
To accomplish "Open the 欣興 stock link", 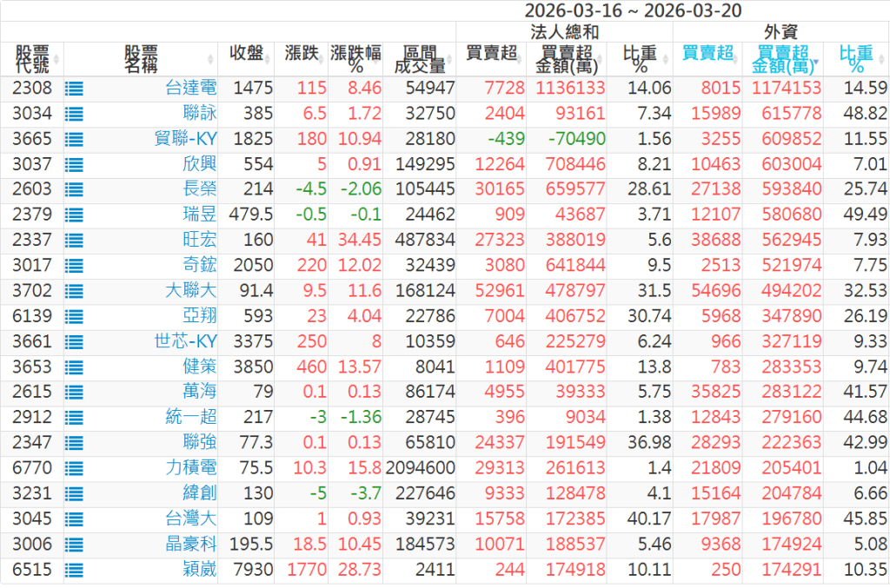I will 202,164.
